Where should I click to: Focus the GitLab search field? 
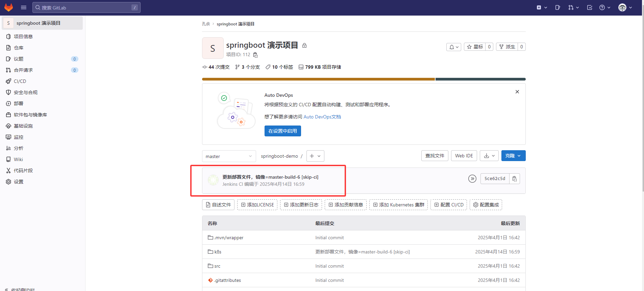(x=86, y=7)
